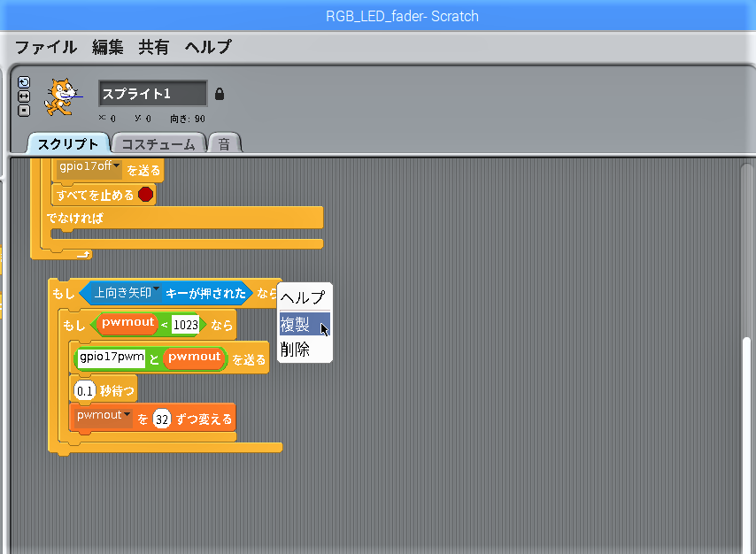This screenshot has height=554, width=756.
Task: Click the を送る label of gpio17pwm broadcast block
Action: (249, 359)
